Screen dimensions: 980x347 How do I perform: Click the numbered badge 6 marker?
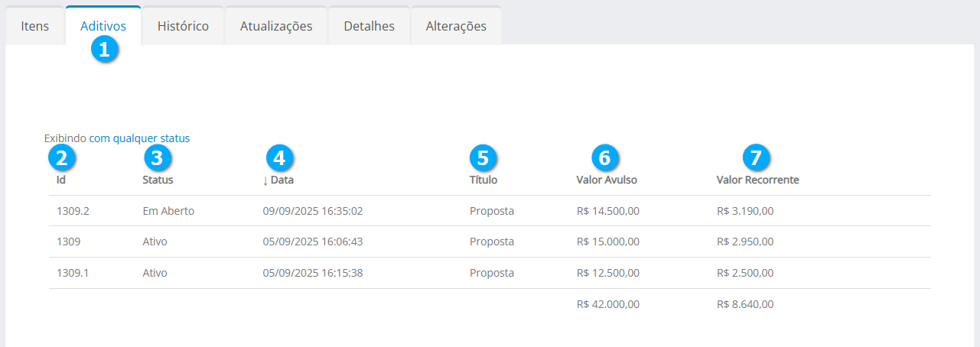[605, 157]
